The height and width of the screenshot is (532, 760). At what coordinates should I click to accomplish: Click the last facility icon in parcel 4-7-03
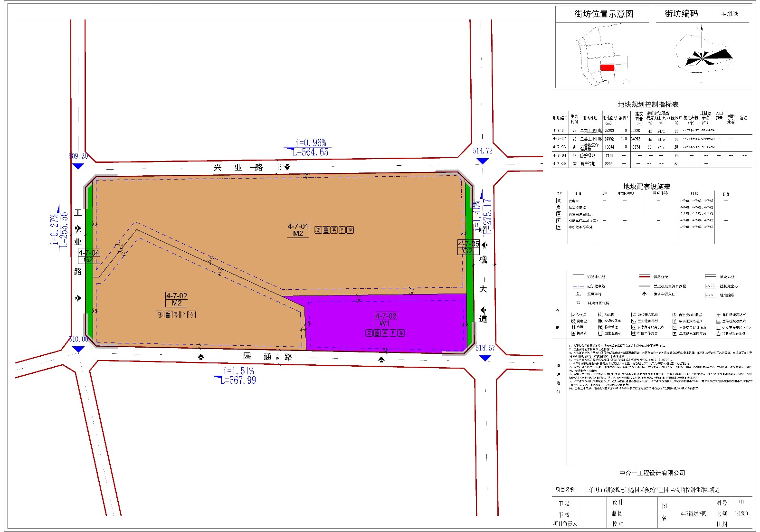click(401, 333)
